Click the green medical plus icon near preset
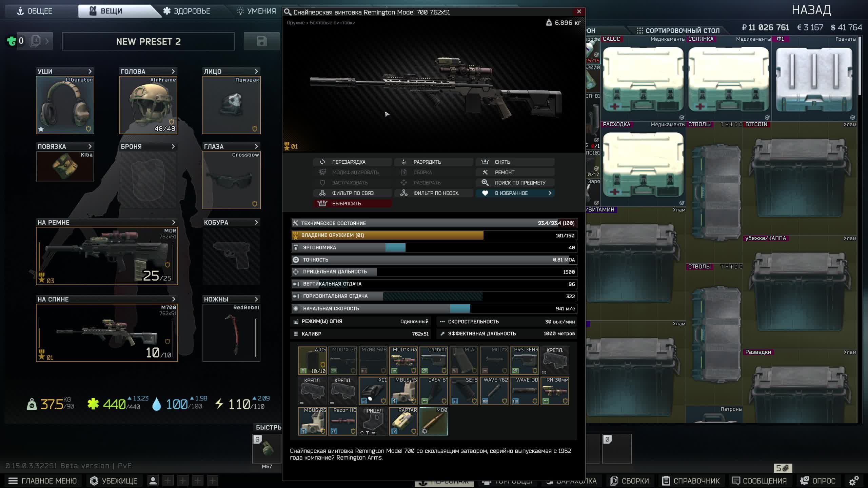Viewport: 868px width, 488px height. 12,41
